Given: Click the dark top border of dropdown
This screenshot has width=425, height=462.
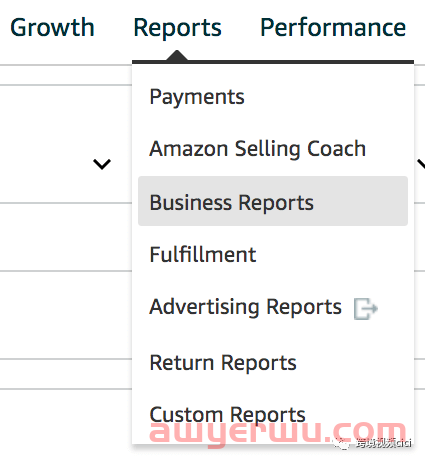Looking at the screenshot, I should pyautogui.click(x=273, y=62).
